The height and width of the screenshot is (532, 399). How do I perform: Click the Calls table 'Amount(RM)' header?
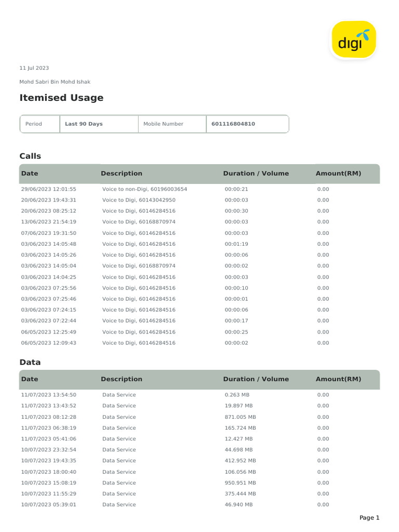click(338, 174)
